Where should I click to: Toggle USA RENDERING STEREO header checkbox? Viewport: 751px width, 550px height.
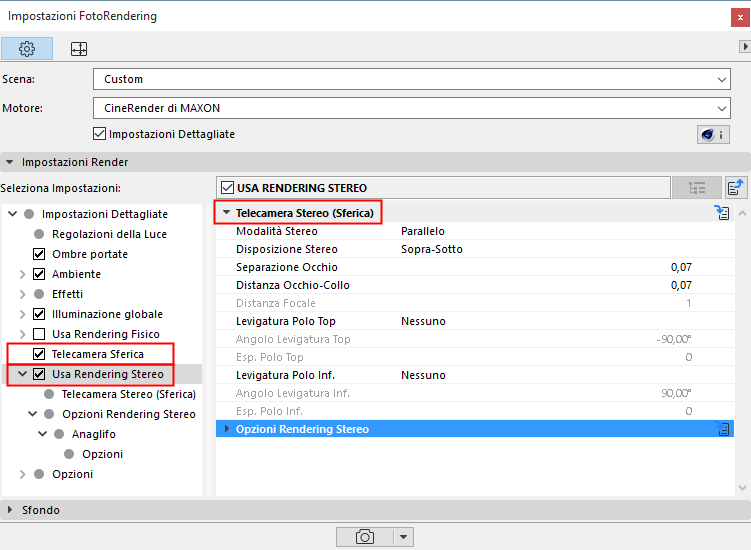click(x=228, y=188)
